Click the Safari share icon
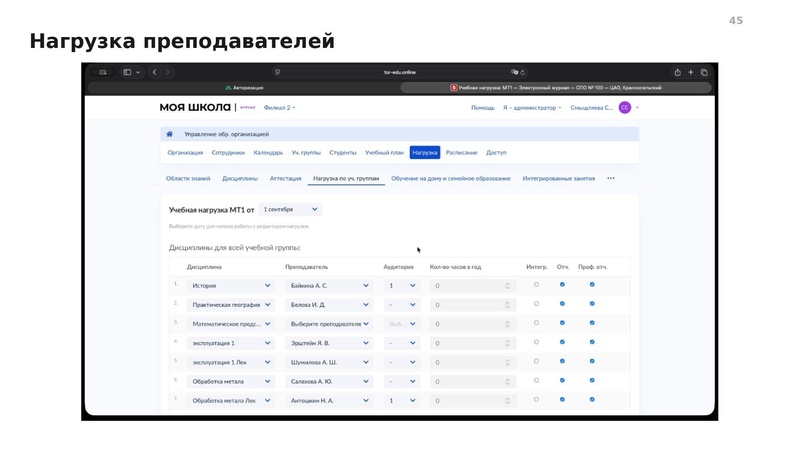800x450 pixels. tap(678, 72)
